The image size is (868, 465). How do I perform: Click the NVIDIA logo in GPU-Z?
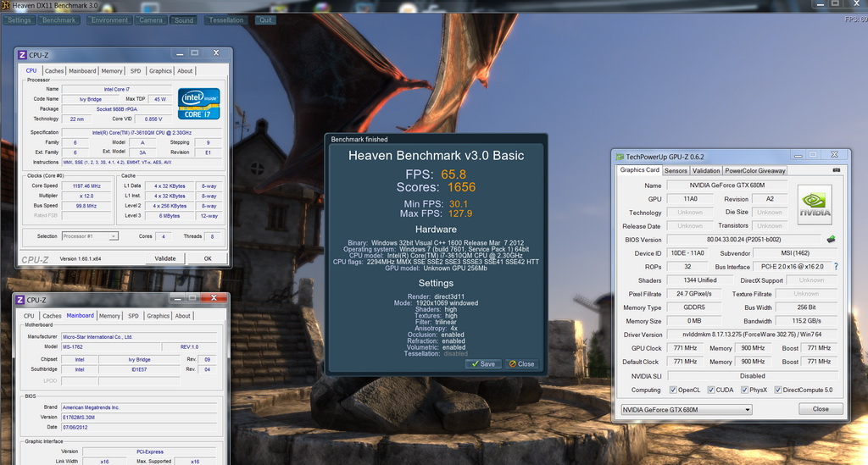[x=815, y=205]
